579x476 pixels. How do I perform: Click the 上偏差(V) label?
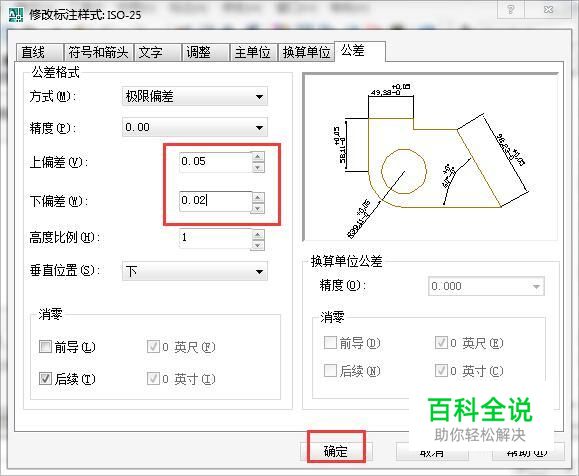pos(58,162)
